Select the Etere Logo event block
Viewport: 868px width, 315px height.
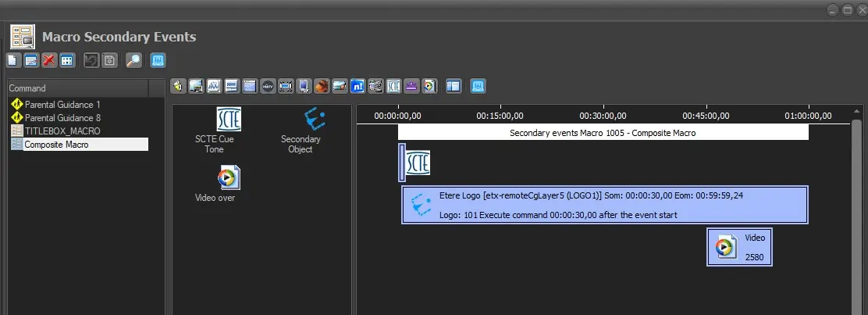(604, 205)
